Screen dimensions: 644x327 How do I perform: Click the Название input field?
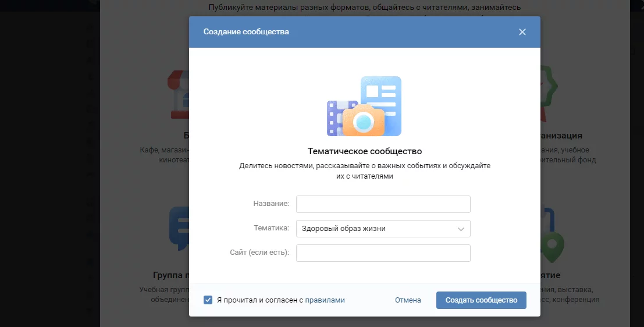pyautogui.click(x=383, y=204)
